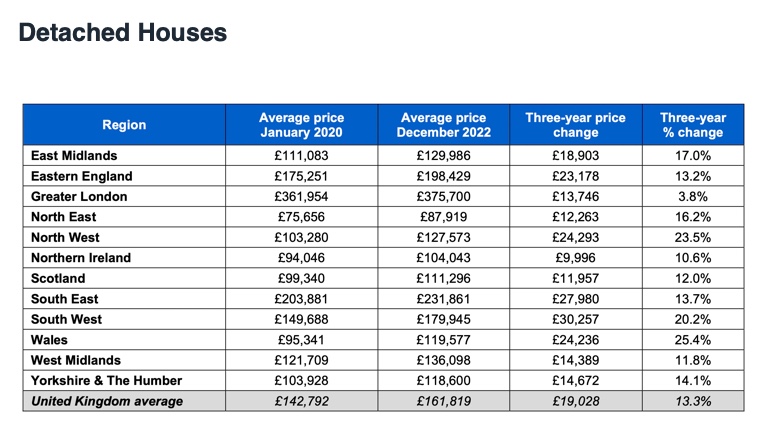Screen dimensions: 769x424
Task: Click the Average price December 2022 header
Action: coord(444,125)
